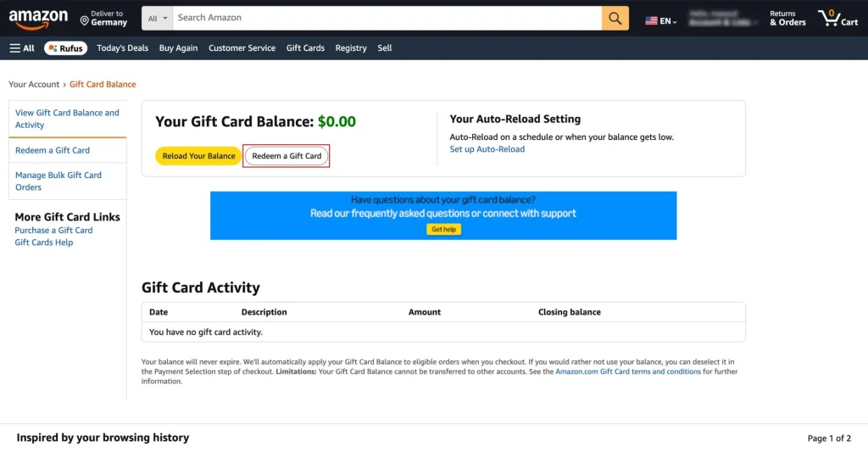Open the shopping Cart icon
The width and height of the screenshot is (868, 457).
pyautogui.click(x=838, y=19)
